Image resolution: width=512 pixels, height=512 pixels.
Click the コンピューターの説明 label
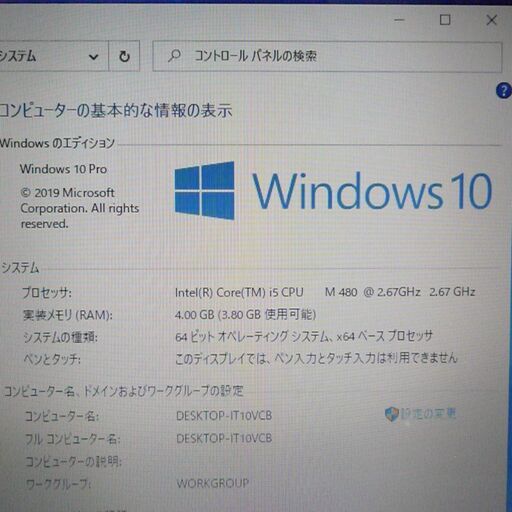(x=74, y=462)
